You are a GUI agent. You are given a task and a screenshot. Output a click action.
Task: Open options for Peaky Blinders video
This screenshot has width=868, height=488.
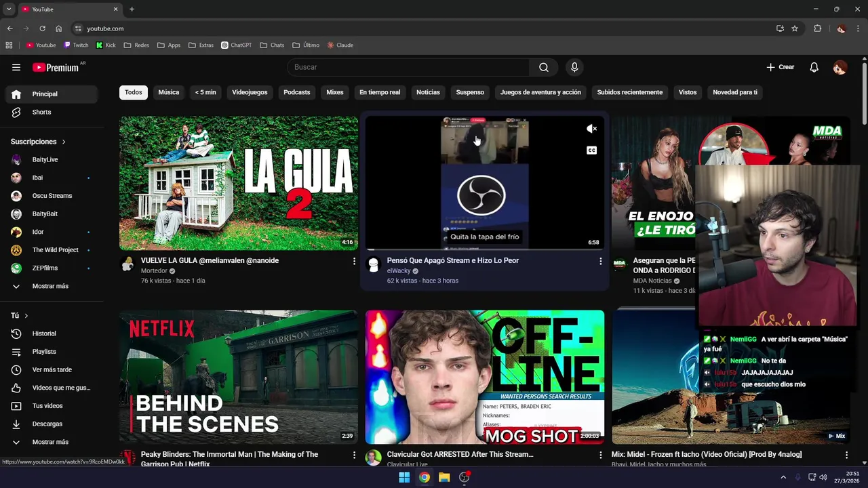(354, 455)
